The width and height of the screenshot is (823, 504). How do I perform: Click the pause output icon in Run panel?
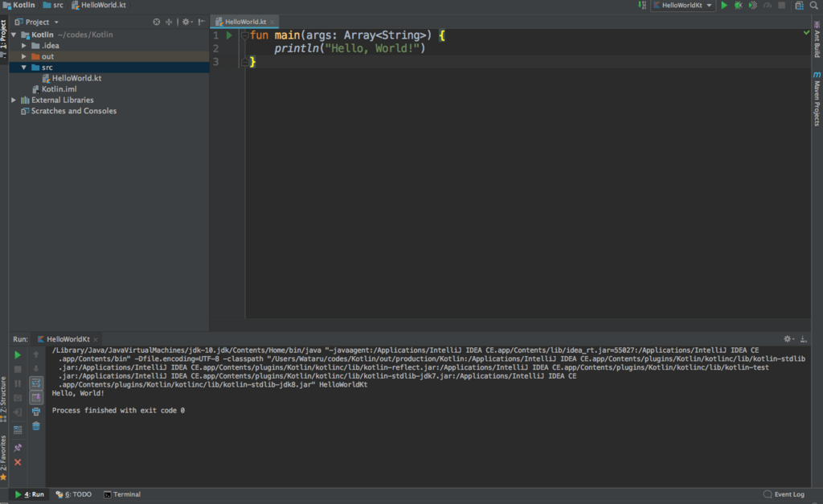(18, 383)
